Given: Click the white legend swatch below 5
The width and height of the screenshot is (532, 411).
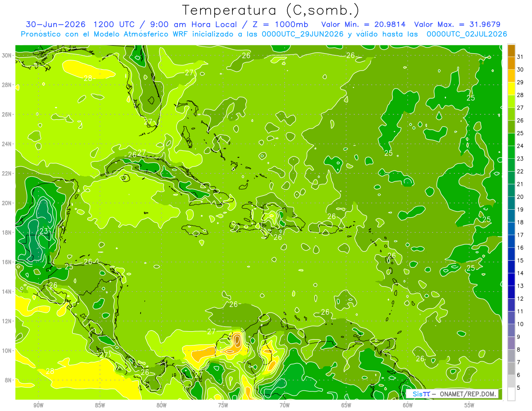Looking at the screenshot, I should pos(511,394).
